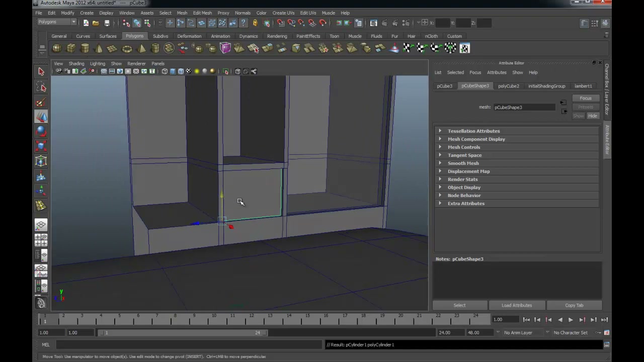Create a polygon plane from shelf

[113, 48]
